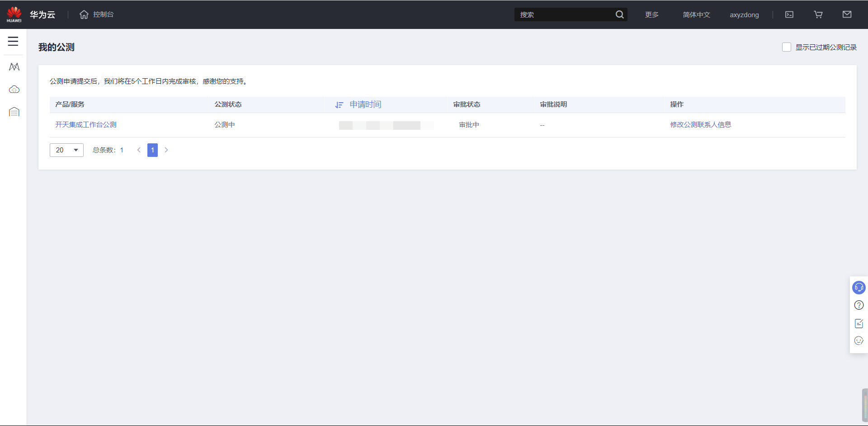Click the Huawei Cloud logo
This screenshot has width=868, height=426.
click(x=14, y=14)
